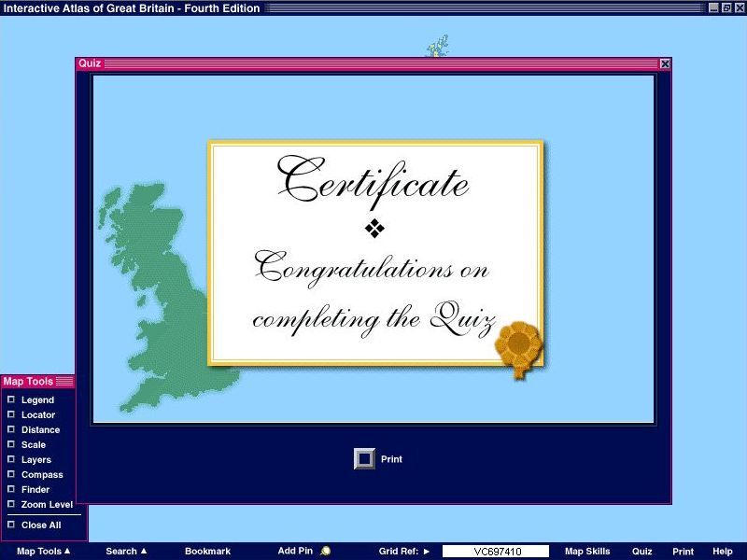
Task: Click the certificate image
Action: [376, 253]
